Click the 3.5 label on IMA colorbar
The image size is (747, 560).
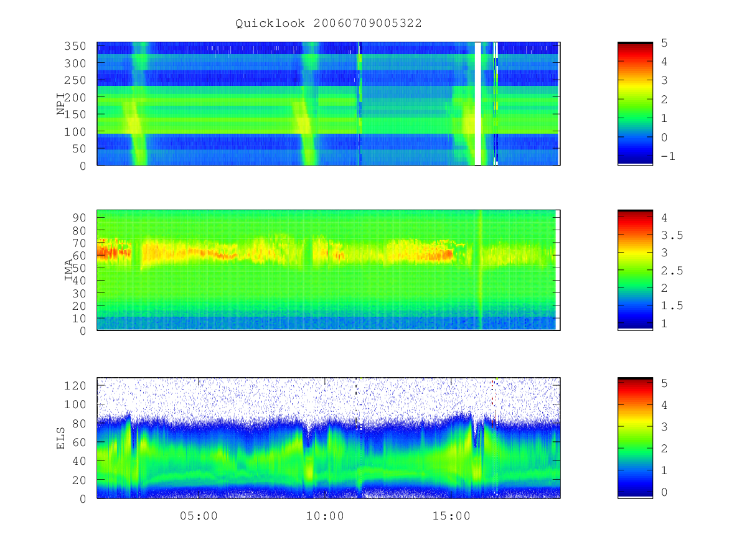click(x=671, y=235)
